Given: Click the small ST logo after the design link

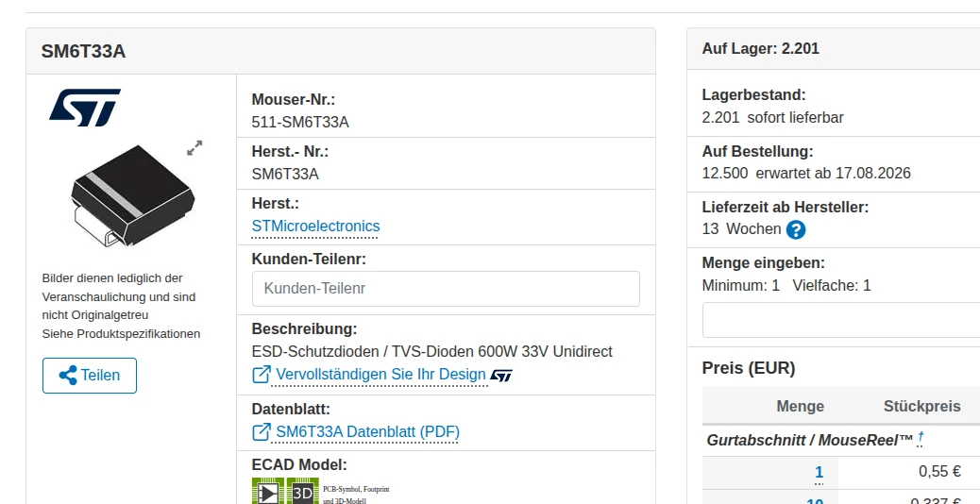Looking at the screenshot, I should click(501, 376).
